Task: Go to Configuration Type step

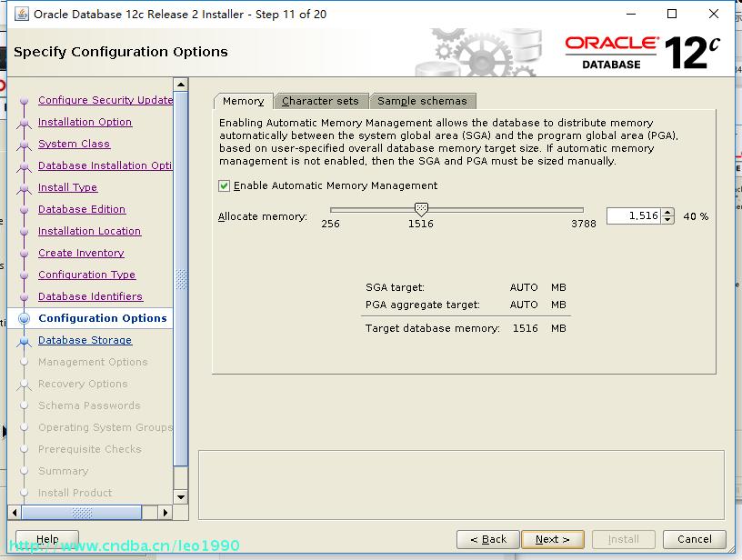Action: tap(86, 275)
